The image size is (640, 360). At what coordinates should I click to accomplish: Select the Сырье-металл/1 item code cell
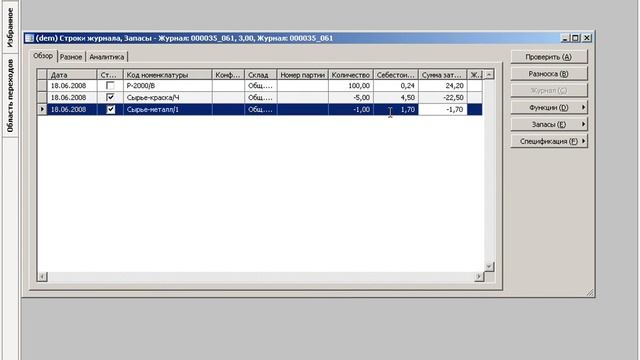pyautogui.click(x=167, y=109)
